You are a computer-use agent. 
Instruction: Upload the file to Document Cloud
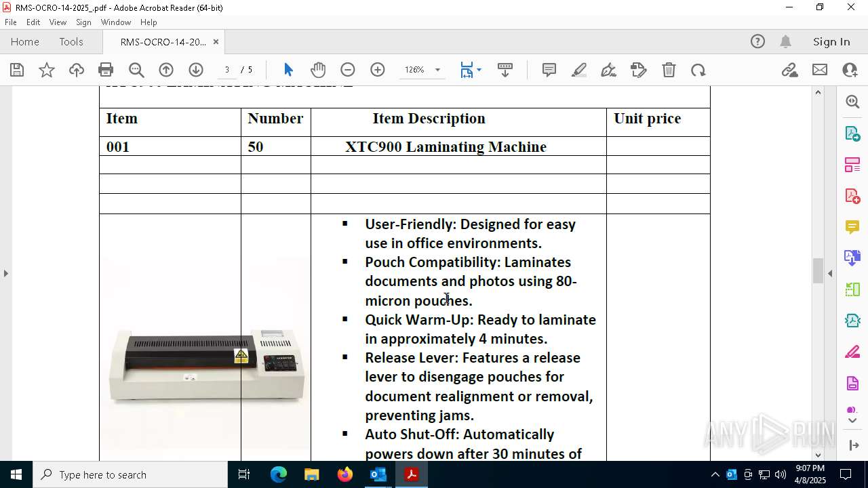coord(77,70)
